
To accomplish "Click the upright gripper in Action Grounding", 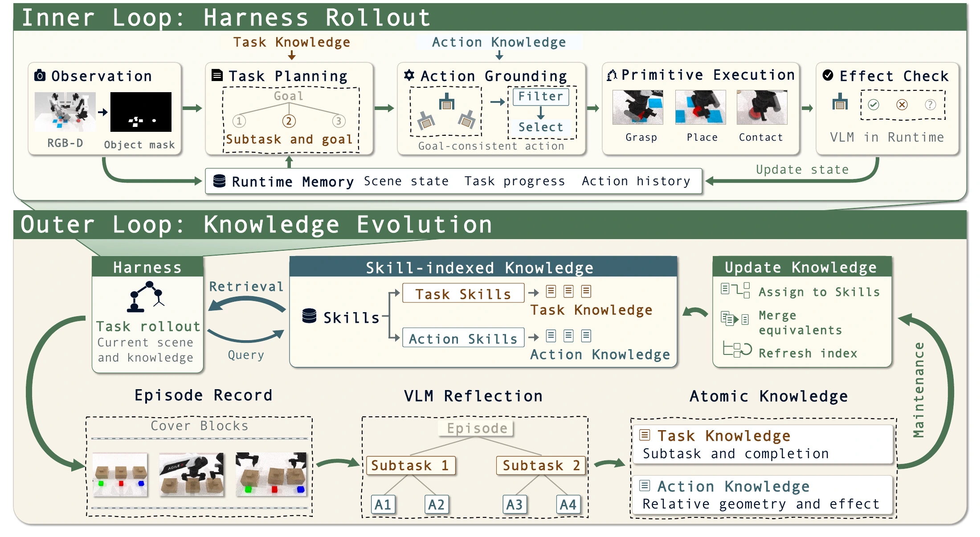I will click(x=446, y=102).
